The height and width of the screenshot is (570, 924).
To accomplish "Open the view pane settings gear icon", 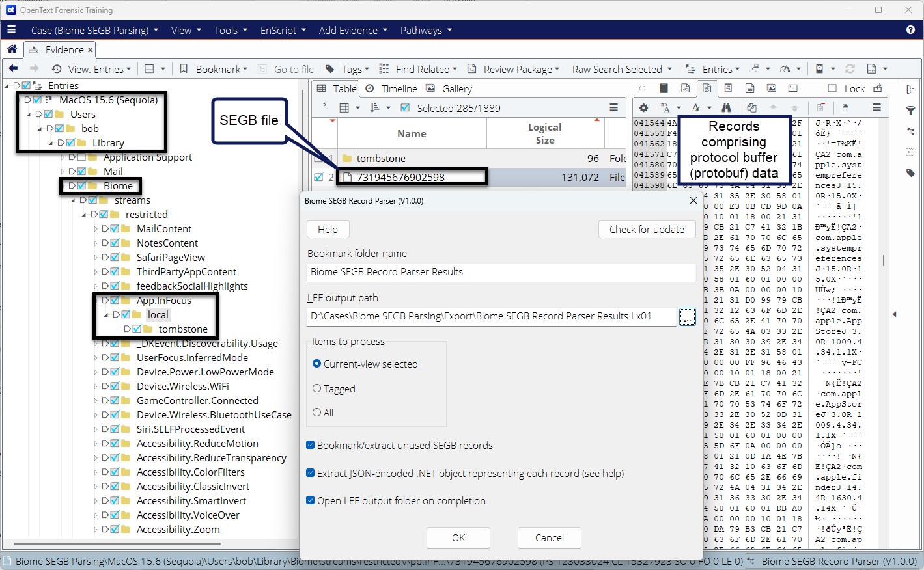I will pos(643,107).
